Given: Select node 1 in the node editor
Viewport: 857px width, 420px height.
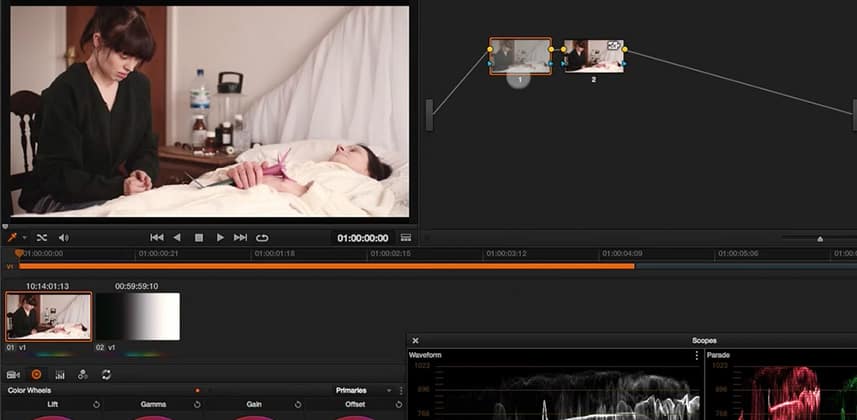Looking at the screenshot, I should (x=520, y=56).
